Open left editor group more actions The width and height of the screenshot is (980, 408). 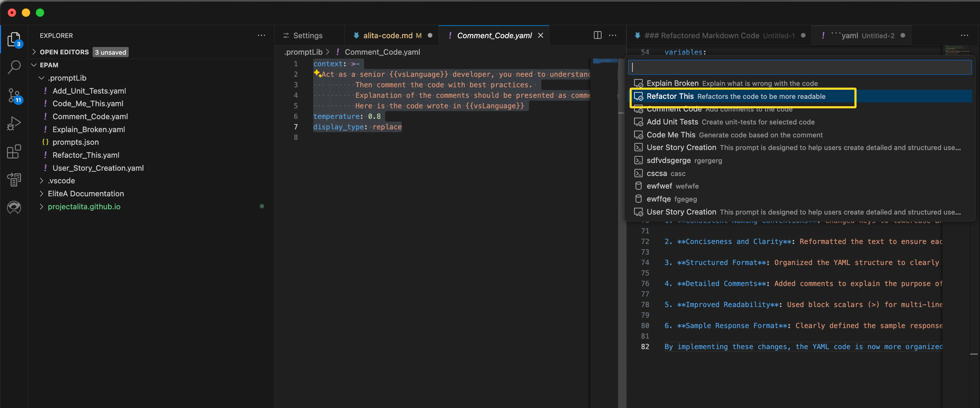(612, 35)
